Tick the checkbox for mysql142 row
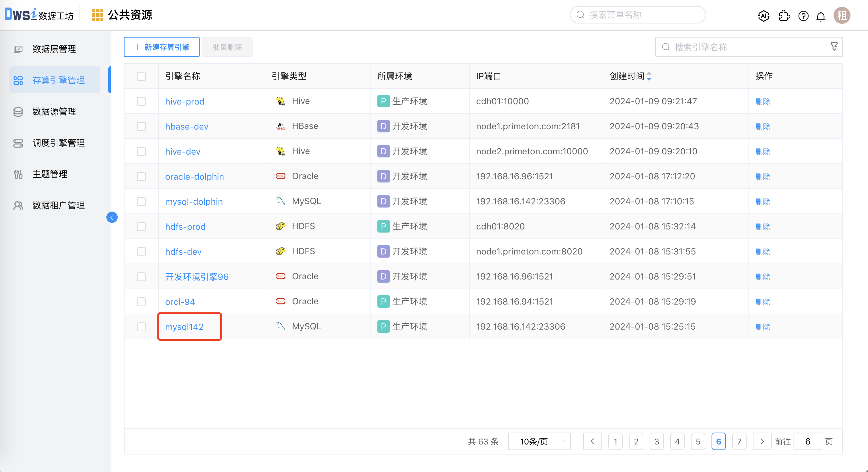Image resolution: width=868 pixels, height=472 pixels. [141, 327]
